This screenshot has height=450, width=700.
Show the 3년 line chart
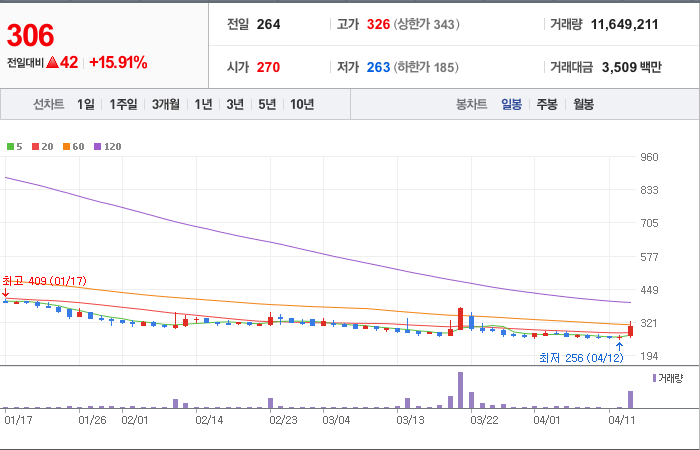tap(235, 104)
